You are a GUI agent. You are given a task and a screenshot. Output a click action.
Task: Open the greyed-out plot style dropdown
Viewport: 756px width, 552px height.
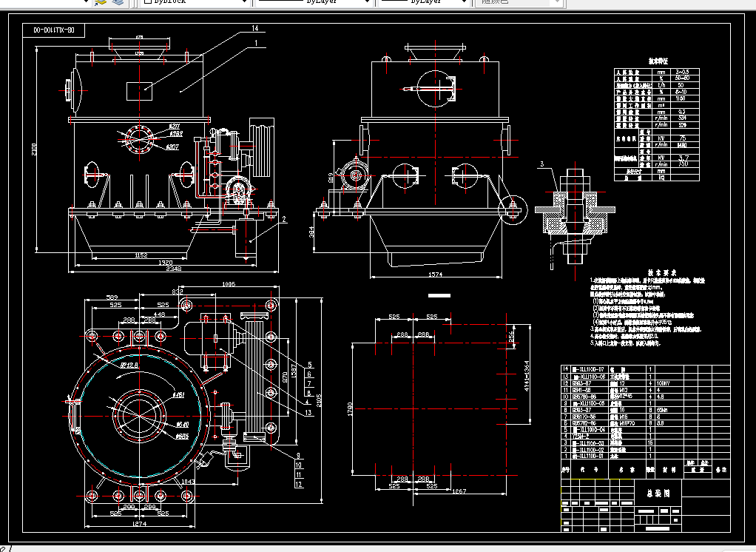(x=519, y=2)
